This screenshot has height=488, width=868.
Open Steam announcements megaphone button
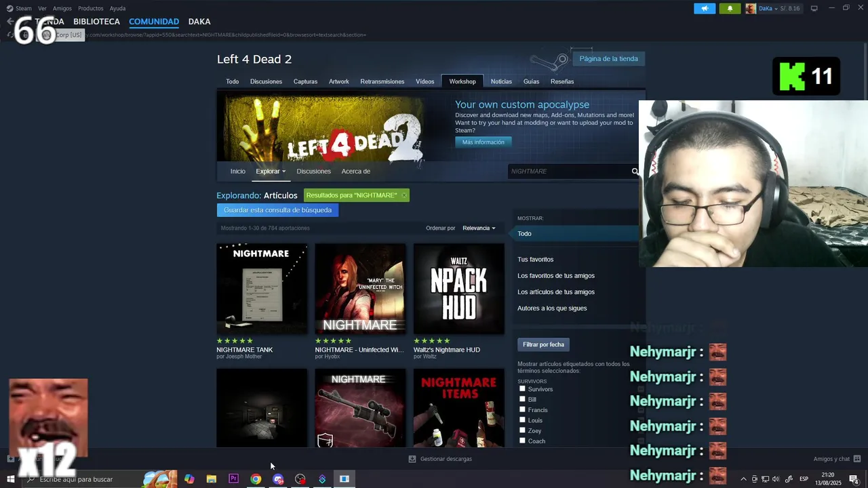[705, 8]
